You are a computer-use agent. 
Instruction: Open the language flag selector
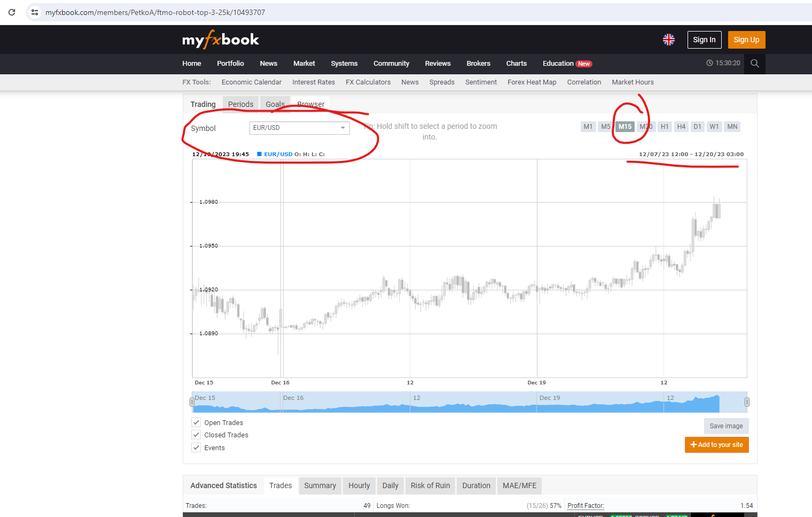pyautogui.click(x=669, y=40)
